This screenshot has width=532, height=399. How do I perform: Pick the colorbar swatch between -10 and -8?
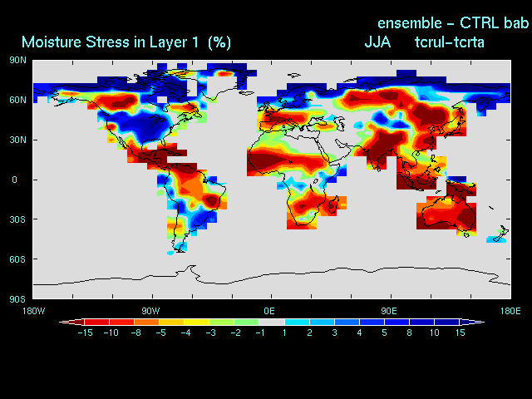[122, 322]
